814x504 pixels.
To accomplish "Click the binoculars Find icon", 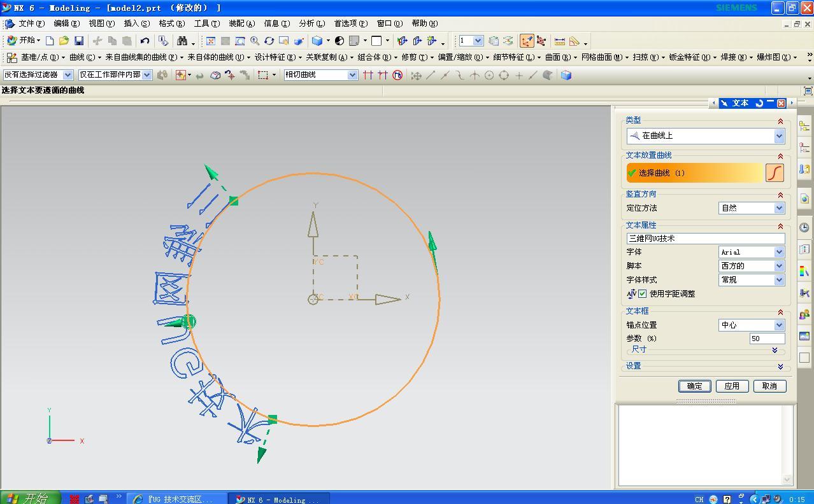I will (182, 41).
